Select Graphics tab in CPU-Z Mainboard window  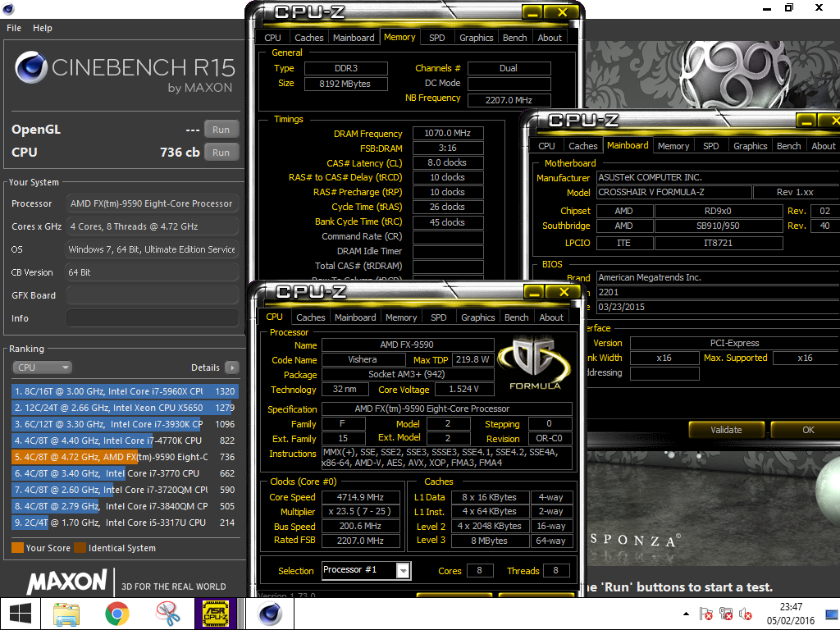tap(750, 146)
